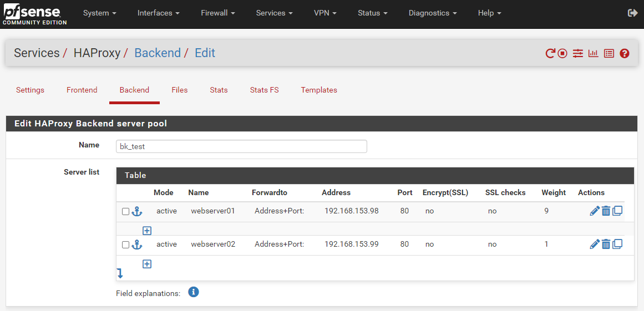Select the webserver01 row checkbox
Image resolution: width=644 pixels, height=311 pixels.
(126, 212)
